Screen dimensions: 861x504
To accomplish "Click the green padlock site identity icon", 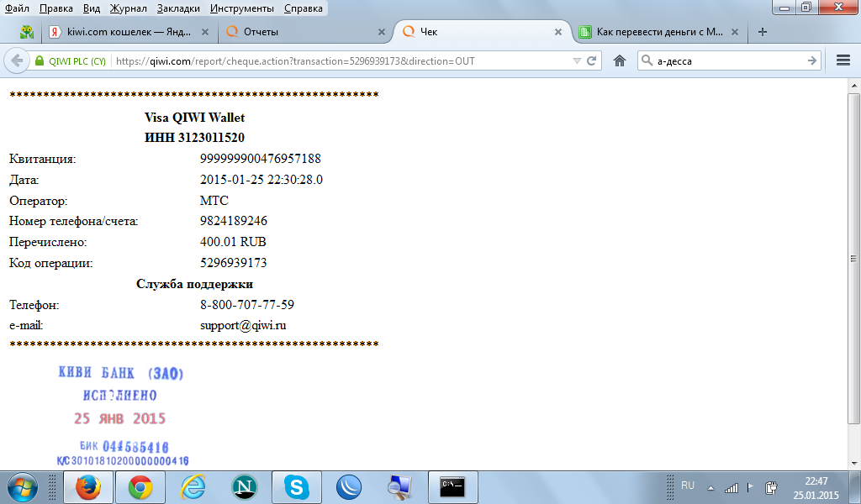I will point(39,60).
